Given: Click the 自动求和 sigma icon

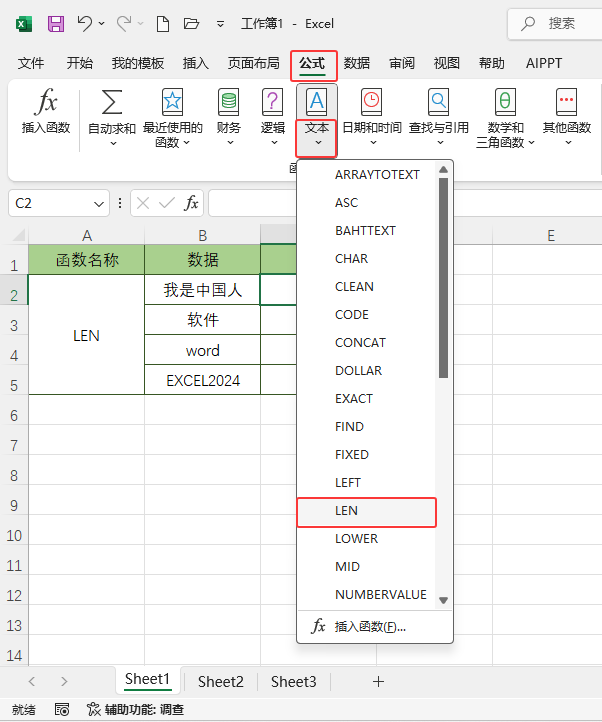Looking at the screenshot, I should [x=112, y=102].
